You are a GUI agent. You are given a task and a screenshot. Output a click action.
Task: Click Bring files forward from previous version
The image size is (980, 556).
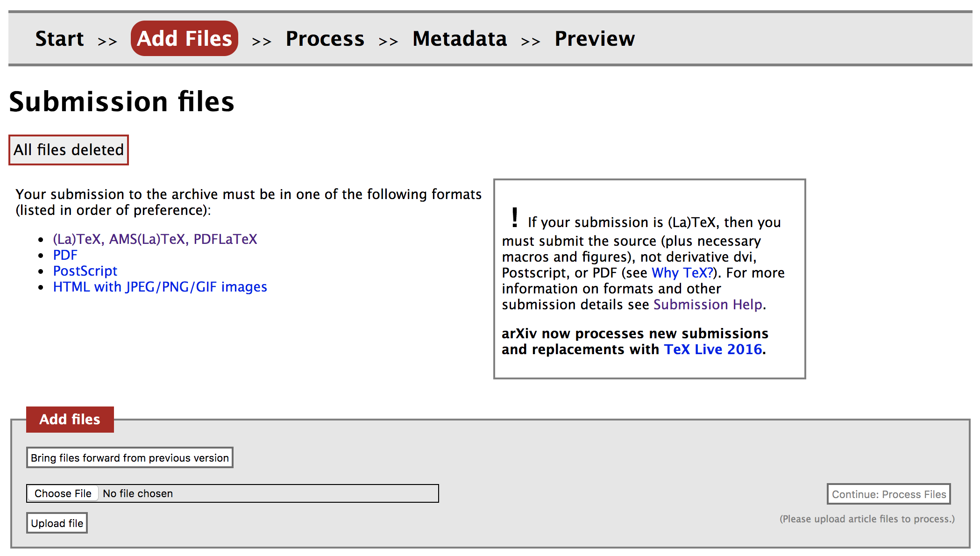pyautogui.click(x=129, y=457)
